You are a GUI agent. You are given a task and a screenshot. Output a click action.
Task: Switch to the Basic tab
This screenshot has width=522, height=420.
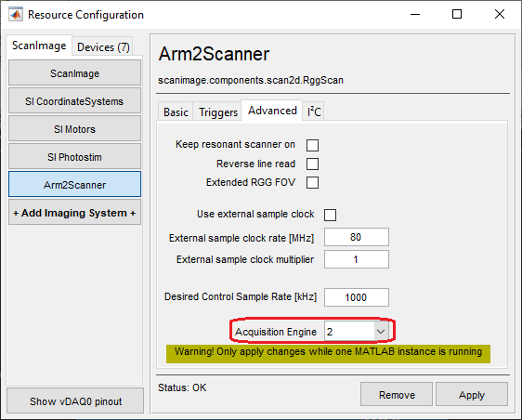click(176, 112)
